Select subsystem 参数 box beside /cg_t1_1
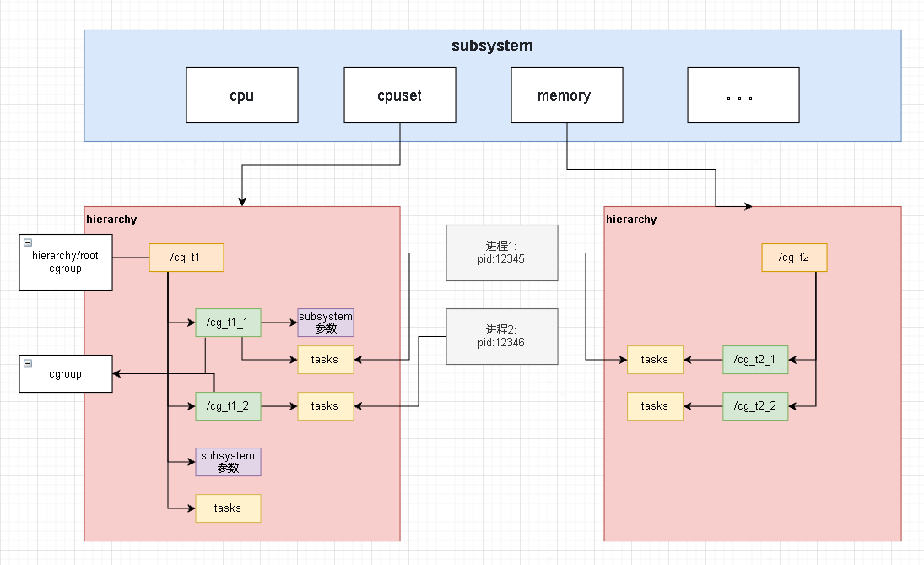 pyautogui.click(x=325, y=323)
